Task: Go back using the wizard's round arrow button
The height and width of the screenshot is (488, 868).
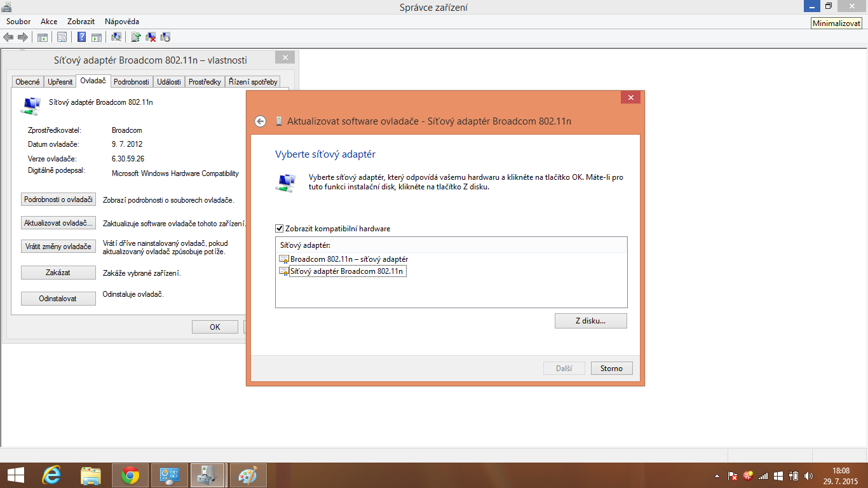Action: click(x=260, y=121)
